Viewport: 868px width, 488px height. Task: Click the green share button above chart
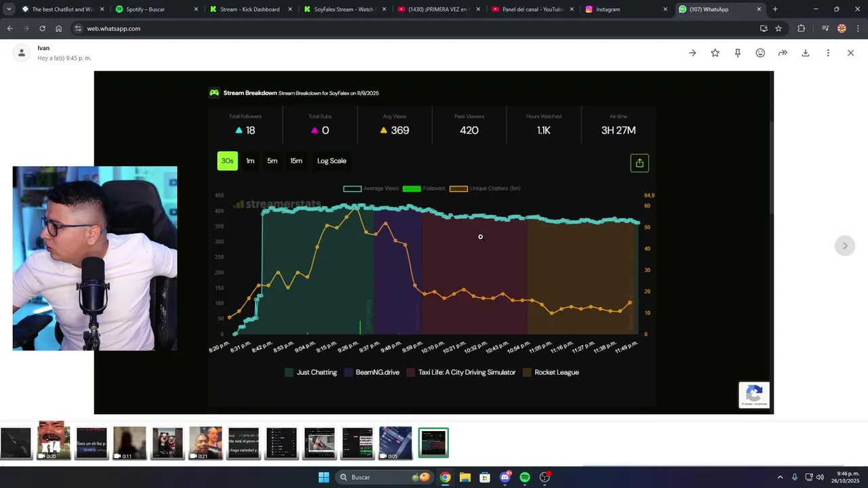tap(639, 163)
